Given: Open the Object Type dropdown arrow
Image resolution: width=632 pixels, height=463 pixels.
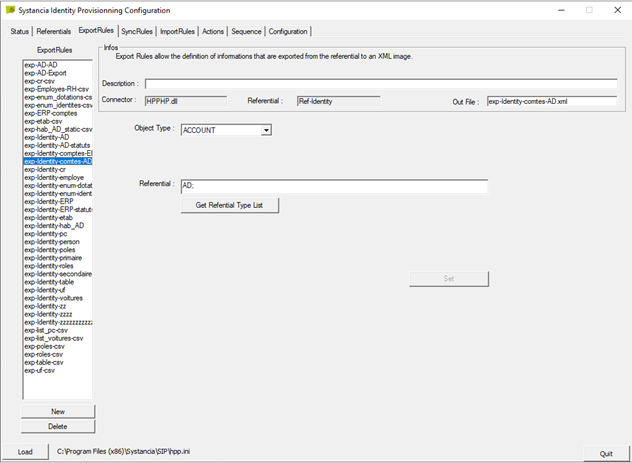Looking at the screenshot, I should pyautogui.click(x=266, y=130).
